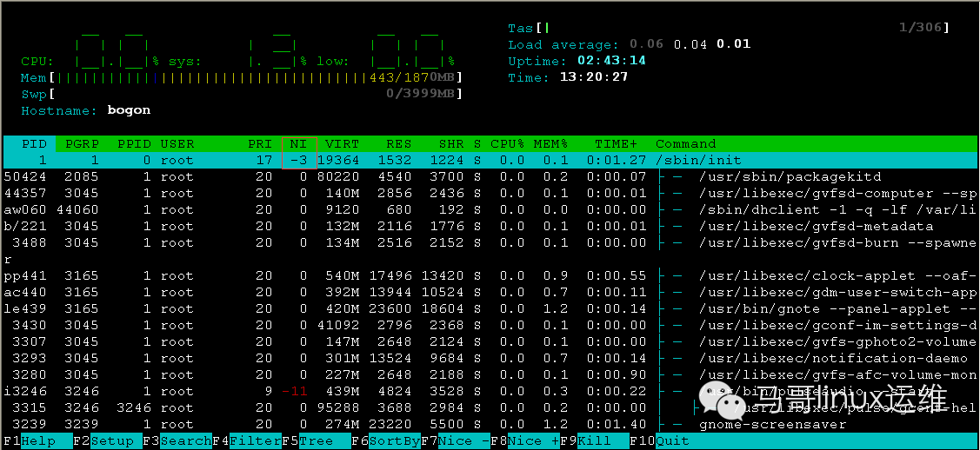
Task: Click the Uptime value 02:43:14
Action: [612, 61]
